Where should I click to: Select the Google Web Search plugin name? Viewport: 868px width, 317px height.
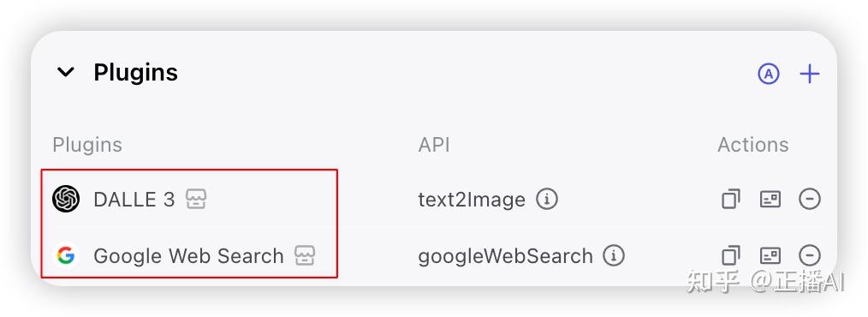coord(188,255)
